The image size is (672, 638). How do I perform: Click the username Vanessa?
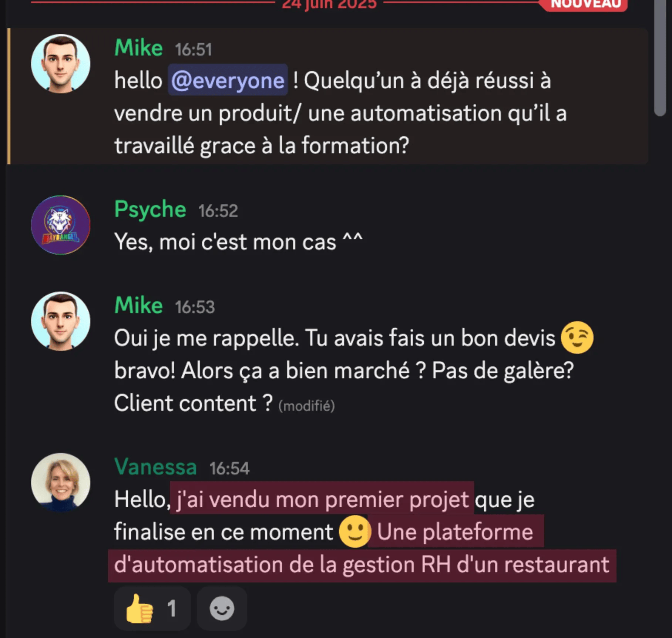pyautogui.click(x=155, y=467)
